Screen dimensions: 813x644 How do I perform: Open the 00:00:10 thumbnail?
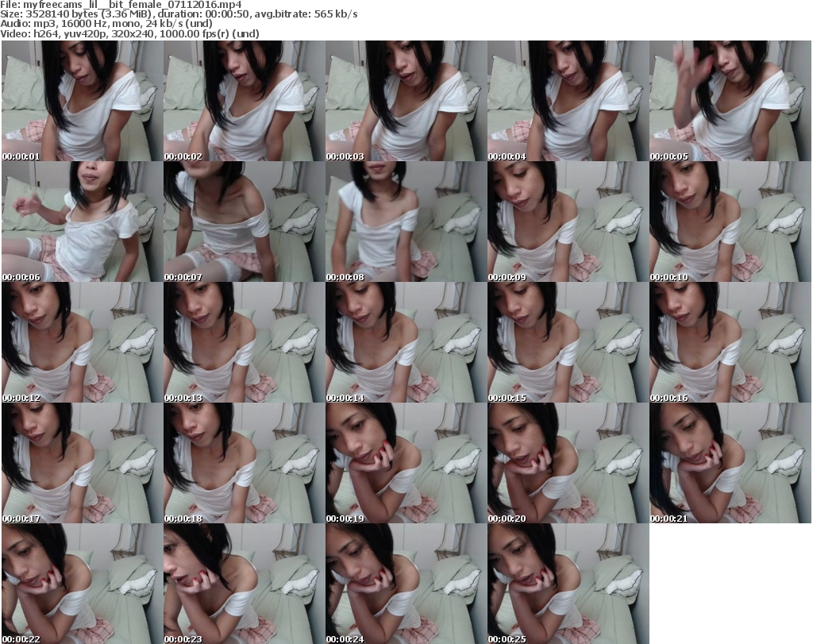(x=729, y=222)
